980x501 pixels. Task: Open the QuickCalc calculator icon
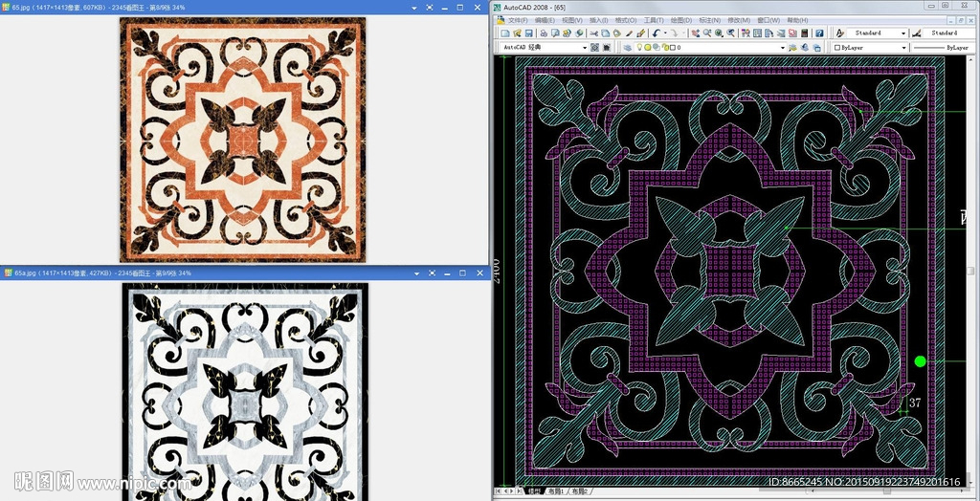click(x=804, y=33)
